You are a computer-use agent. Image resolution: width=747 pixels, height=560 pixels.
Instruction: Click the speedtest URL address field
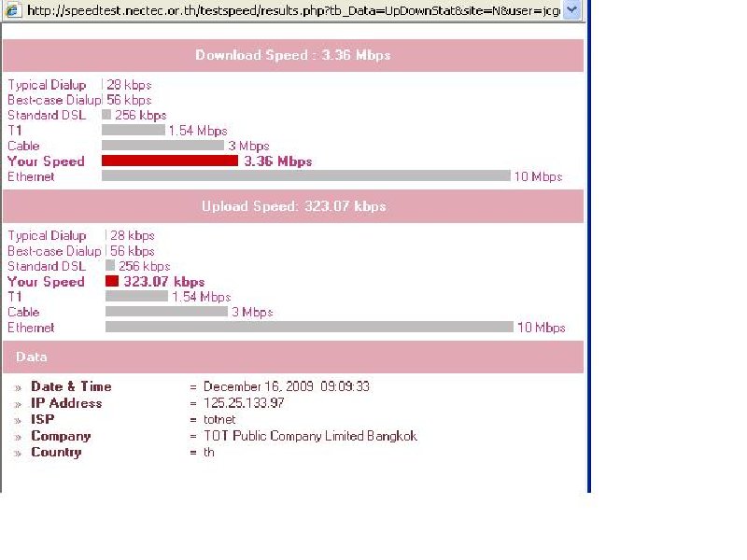click(293, 10)
